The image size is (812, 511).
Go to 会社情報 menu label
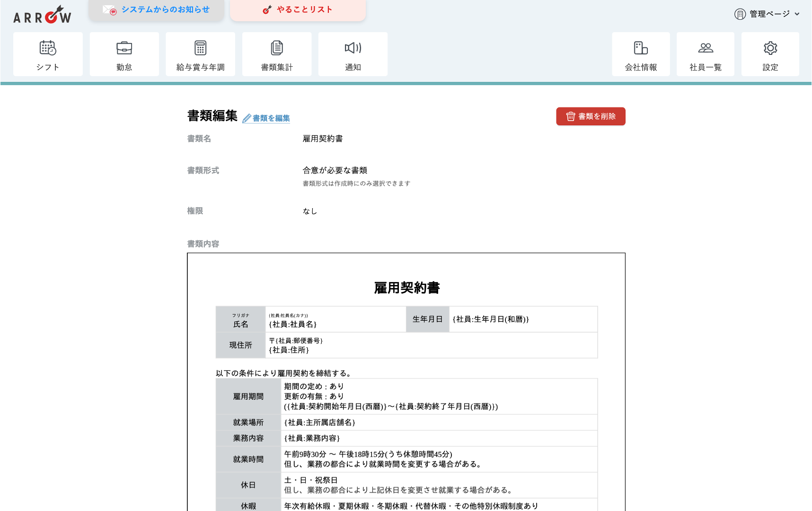(x=641, y=67)
